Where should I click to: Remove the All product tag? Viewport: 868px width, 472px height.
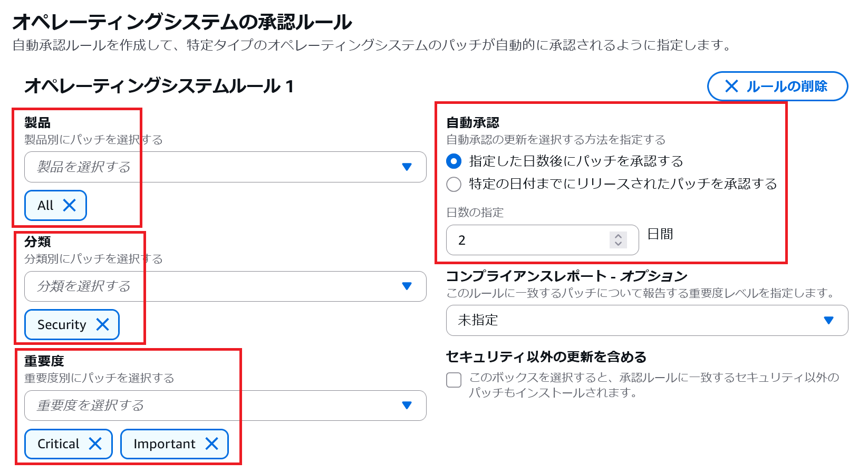pos(70,205)
